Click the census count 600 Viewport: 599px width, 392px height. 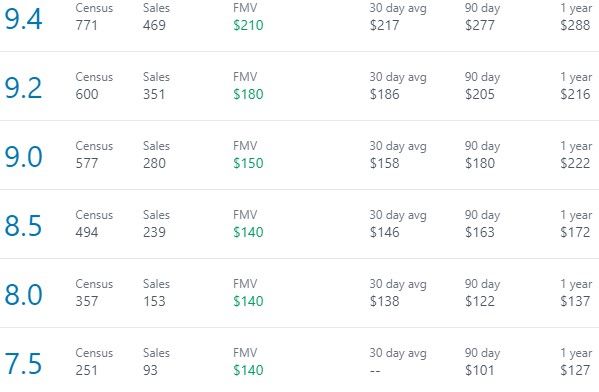coord(87,94)
